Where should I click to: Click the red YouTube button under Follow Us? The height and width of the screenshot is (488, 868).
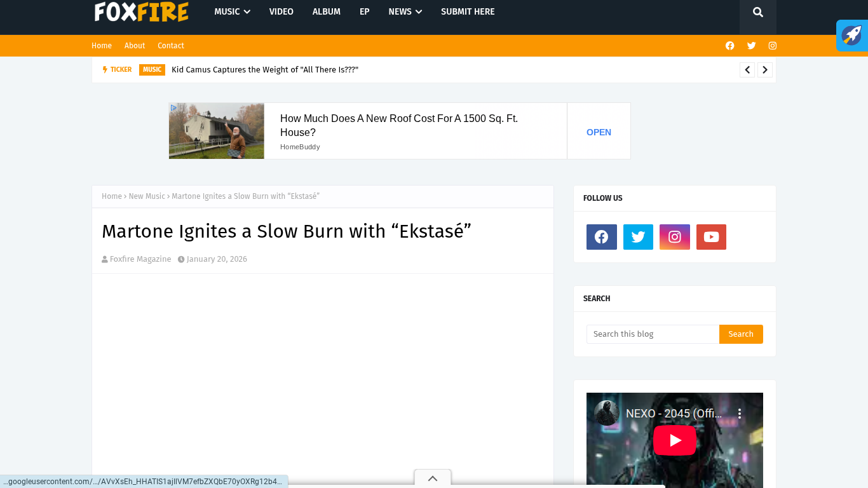(711, 237)
